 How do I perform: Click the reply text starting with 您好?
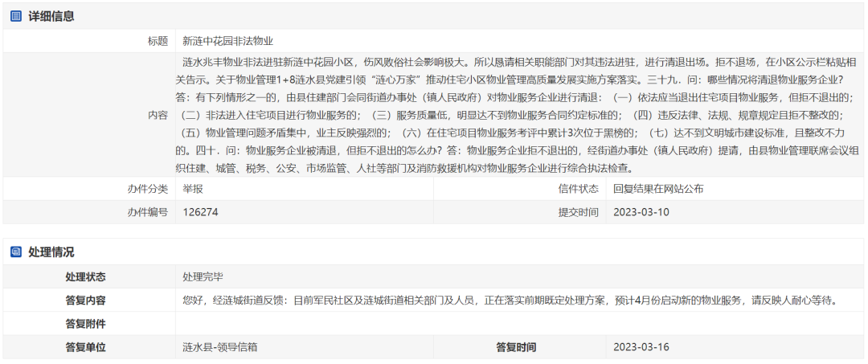click(510, 301)
